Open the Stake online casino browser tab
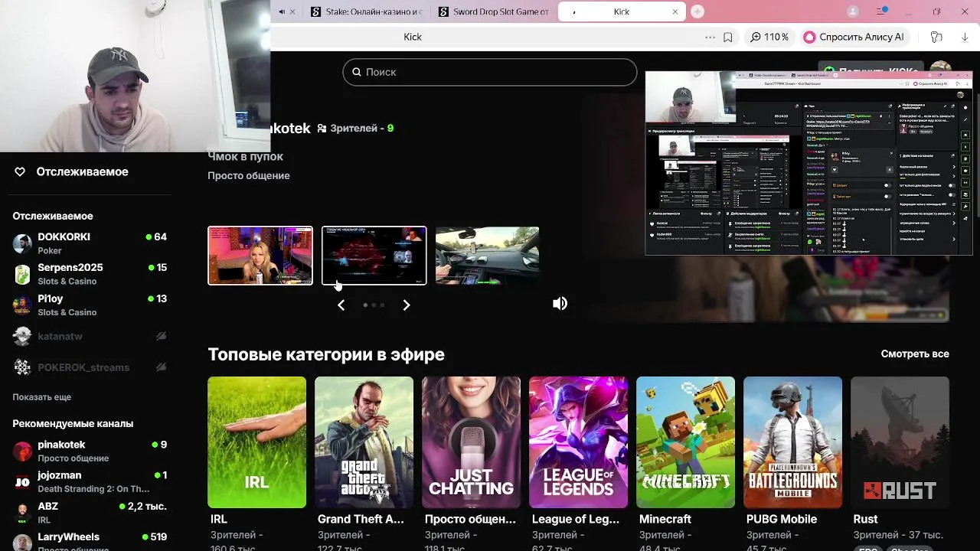 (366, 11)
